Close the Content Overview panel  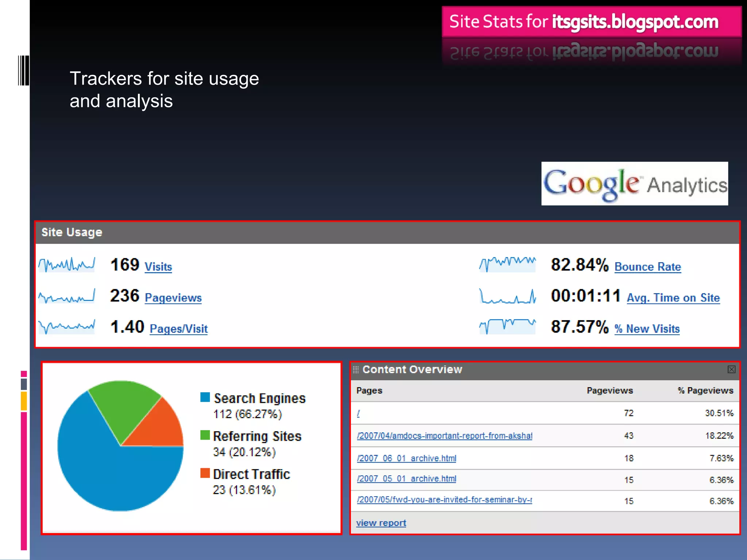pos(731,369)
